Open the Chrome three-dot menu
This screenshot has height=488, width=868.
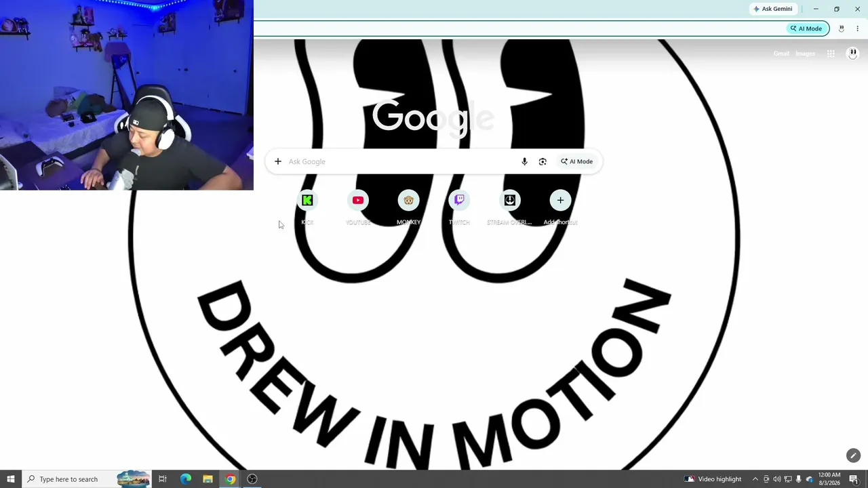[857, 28]
